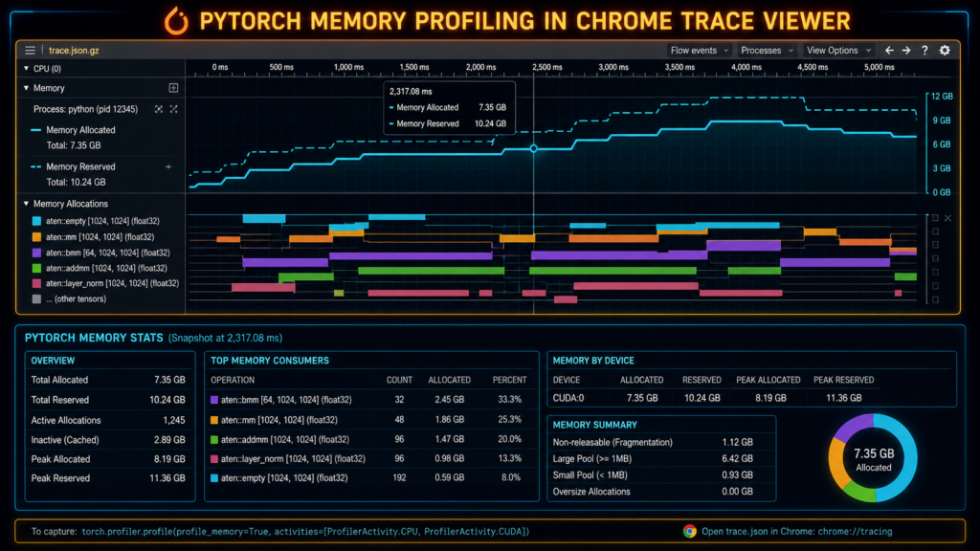Click the CUDA:0 device cell
The height and width of the screenshot is (551, 980).
point(568,398)
